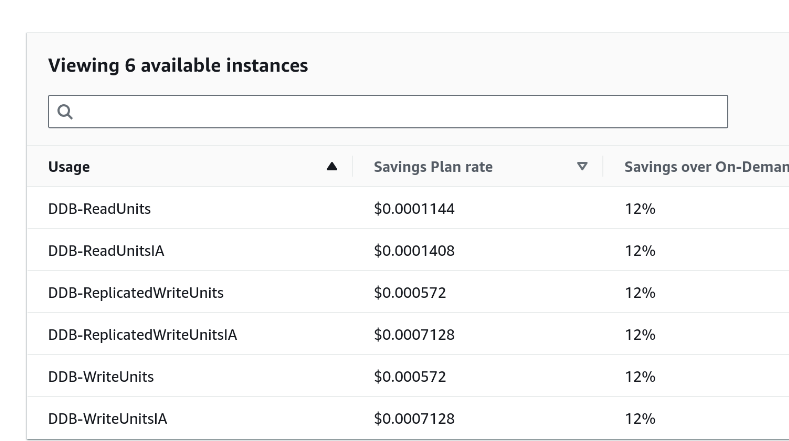
Task: Select the DDB-ReplicatedWriteUnits usage entry
Action: [136, 293]
